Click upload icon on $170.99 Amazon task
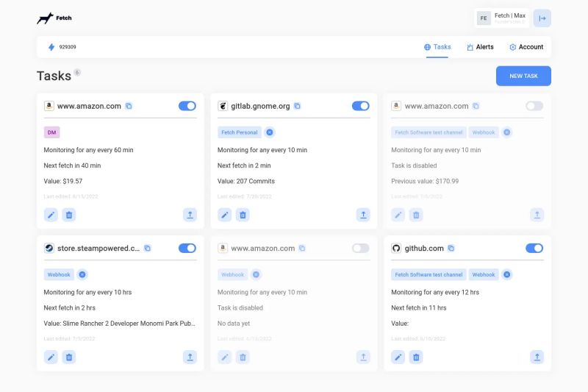This screenshot has width=588, height=392. [x=537, y=215]
